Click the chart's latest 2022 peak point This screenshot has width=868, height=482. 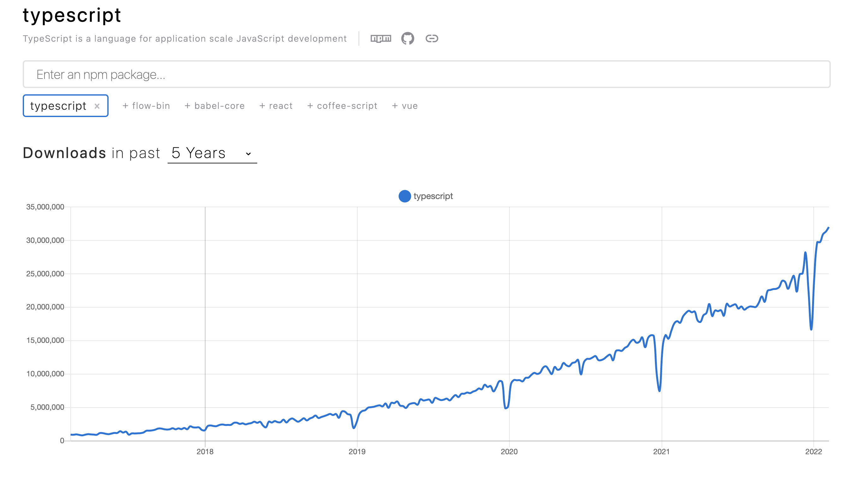point(828,228)
